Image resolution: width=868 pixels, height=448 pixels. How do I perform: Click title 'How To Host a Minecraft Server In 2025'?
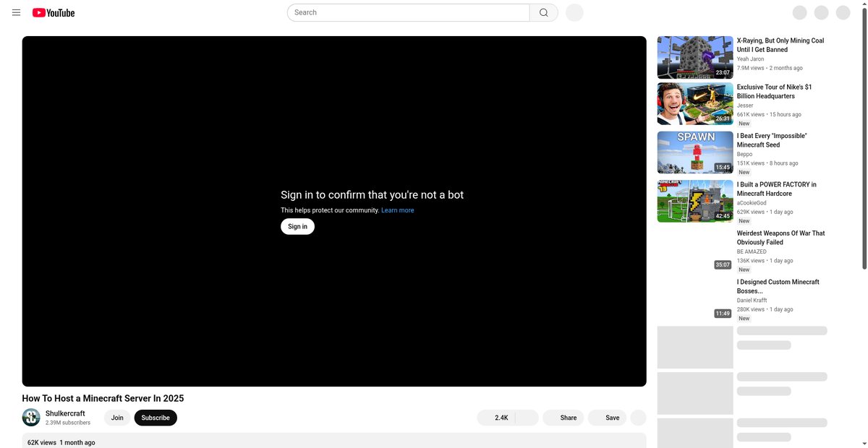(103, 398)
